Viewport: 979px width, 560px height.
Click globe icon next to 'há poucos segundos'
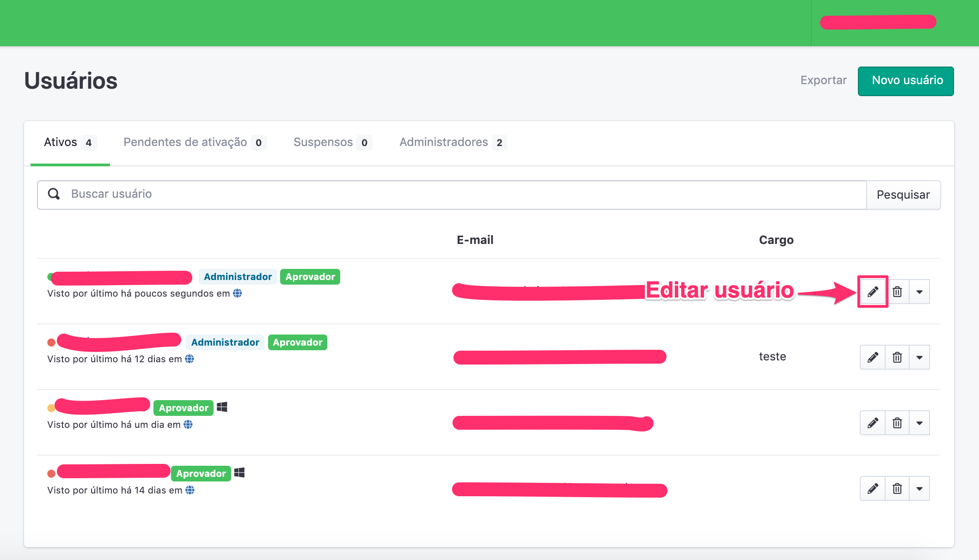238,293
